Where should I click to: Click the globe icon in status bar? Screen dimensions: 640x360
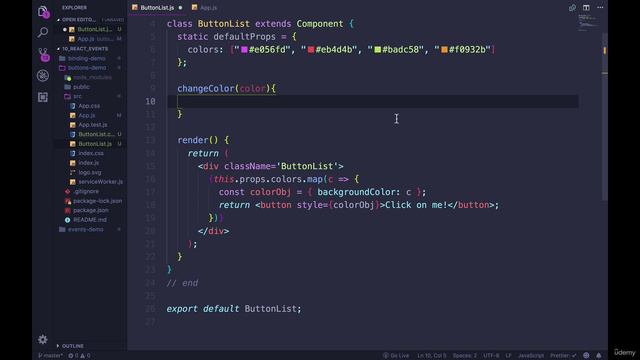[x=586, y=356]
